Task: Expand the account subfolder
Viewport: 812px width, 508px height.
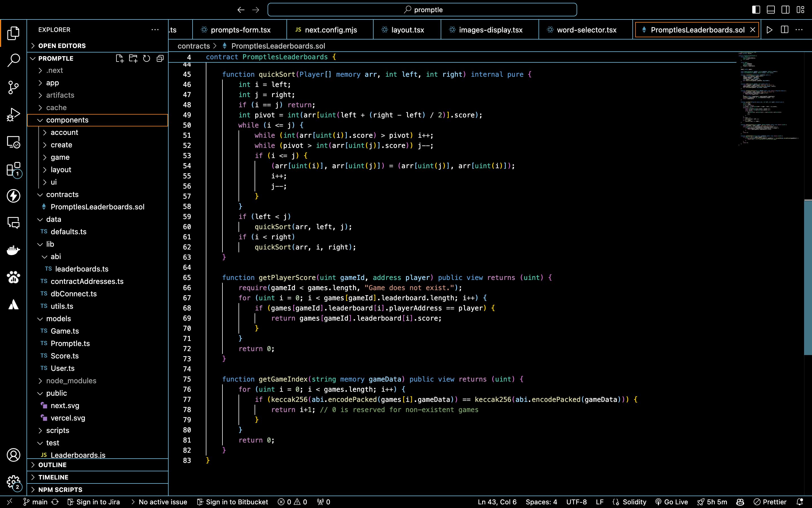Action: coord(98,132)
